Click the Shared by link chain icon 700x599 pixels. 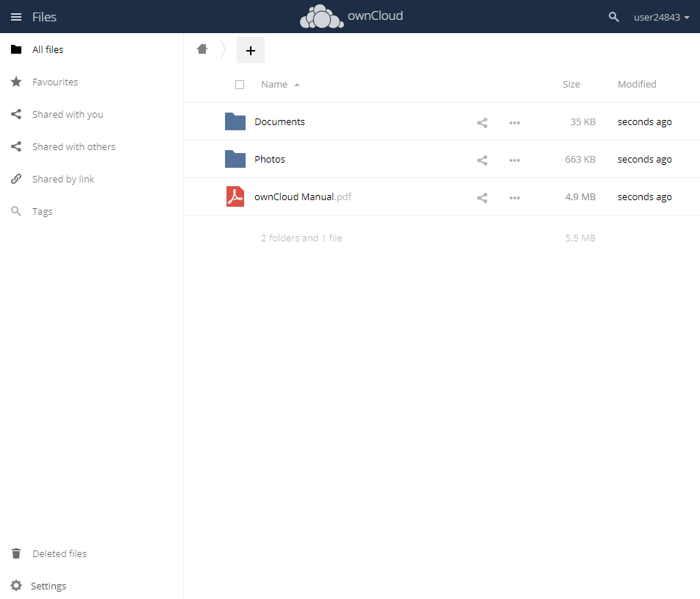(16, 179)
